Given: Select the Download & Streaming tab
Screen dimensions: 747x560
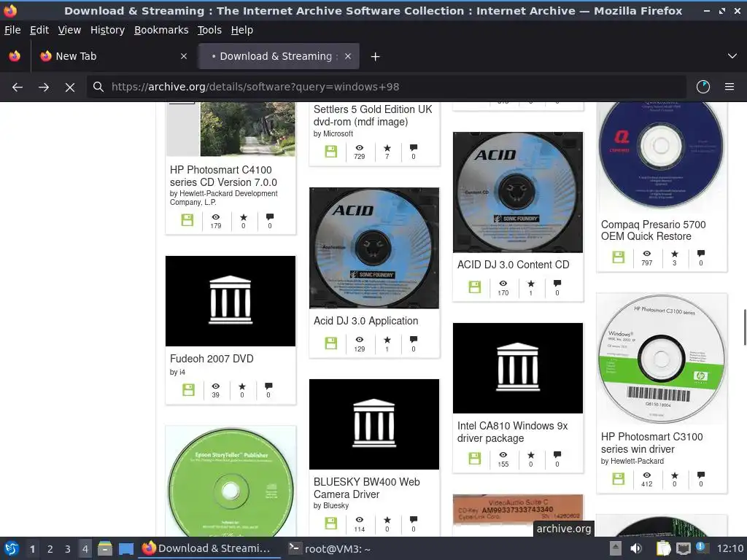Looking at the screenshot, I should 279,56.
